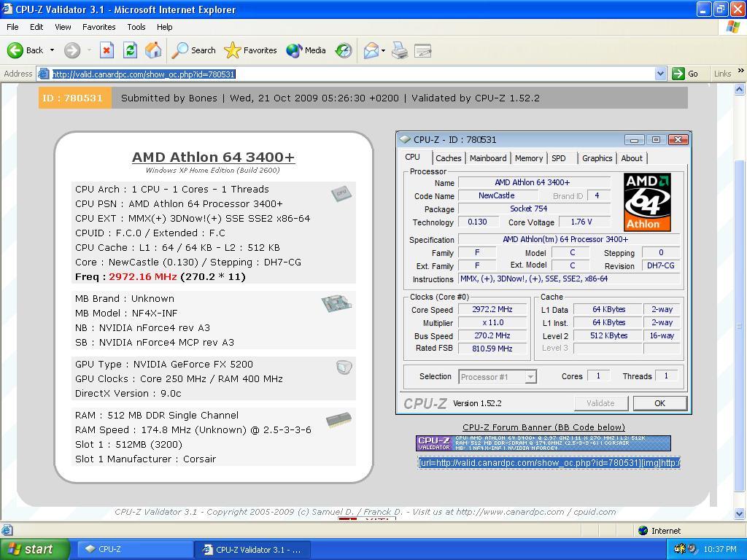This screenshot has height=560, width=747.
Task: Open the History clock icon
Action: coord(344,50)
